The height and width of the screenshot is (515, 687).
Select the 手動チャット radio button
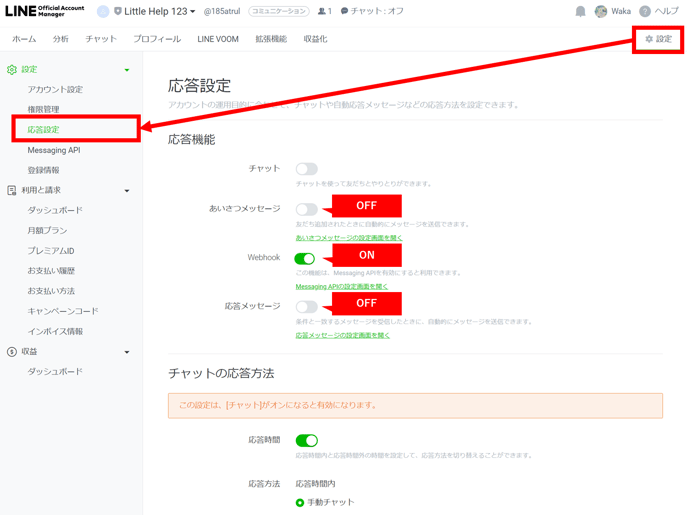(300, 502)
